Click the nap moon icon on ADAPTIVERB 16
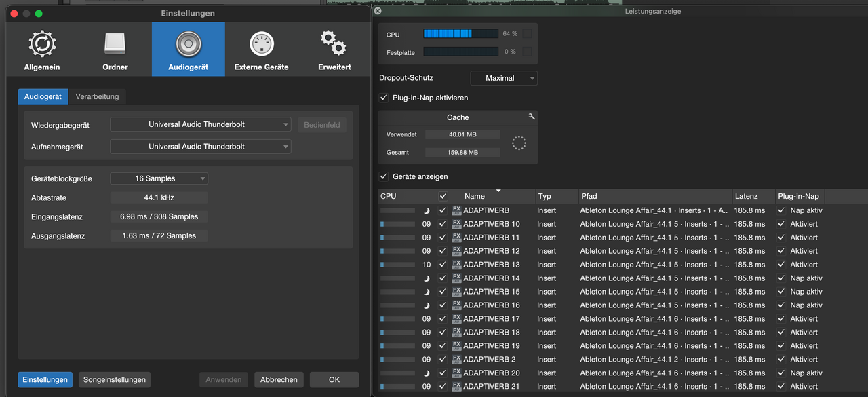This screenshot has width=868, height=397. pos(427,305)
